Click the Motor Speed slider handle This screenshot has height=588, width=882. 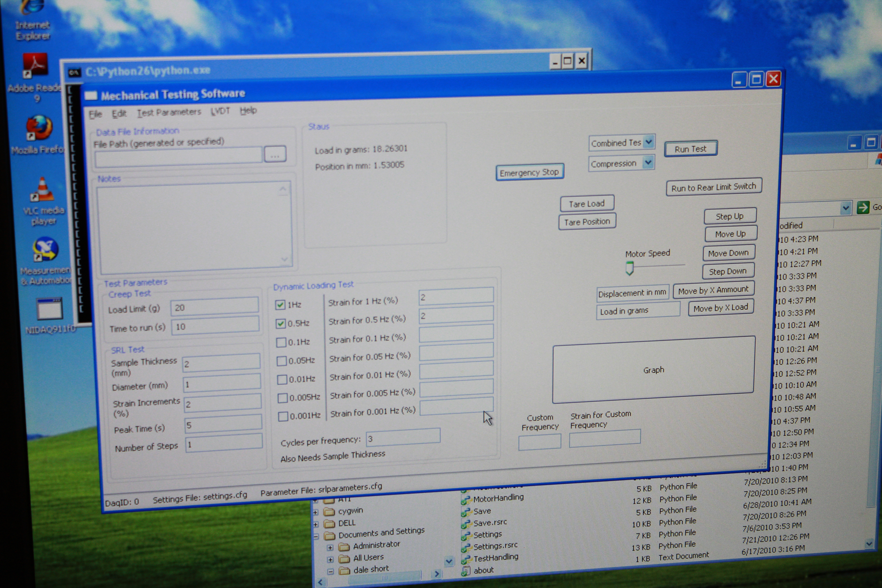point(630,268)
